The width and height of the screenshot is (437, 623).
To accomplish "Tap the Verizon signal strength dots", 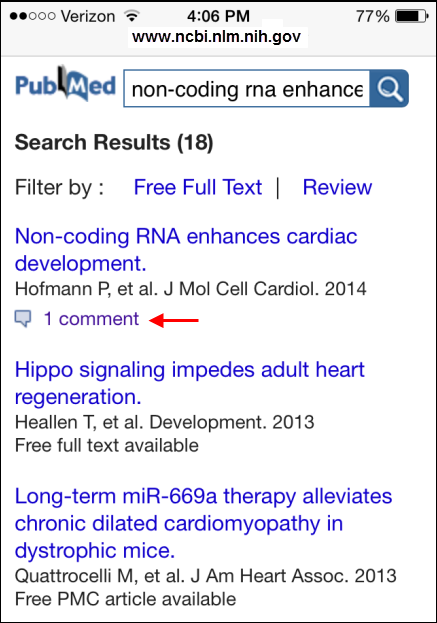I will [33, 16].
